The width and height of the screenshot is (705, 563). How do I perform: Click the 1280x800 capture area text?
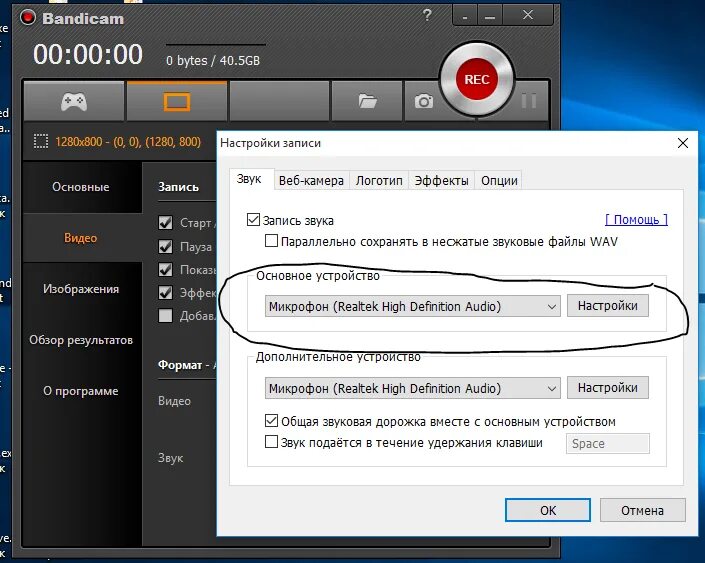(x=128, y=142)
